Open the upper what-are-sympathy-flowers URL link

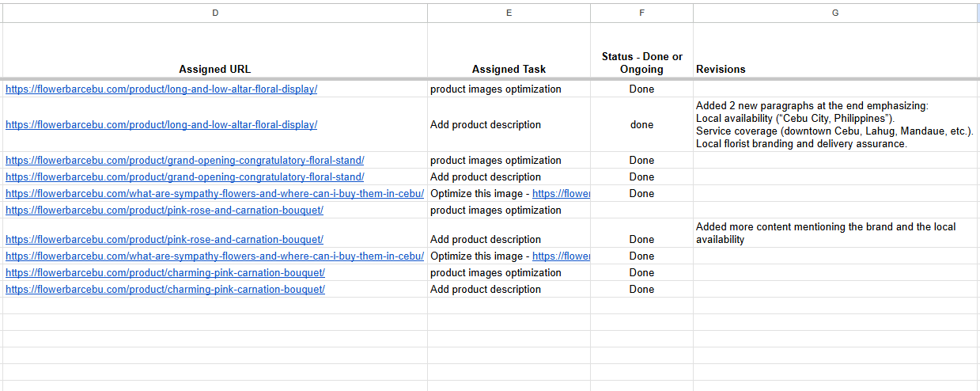click(214, 194)
